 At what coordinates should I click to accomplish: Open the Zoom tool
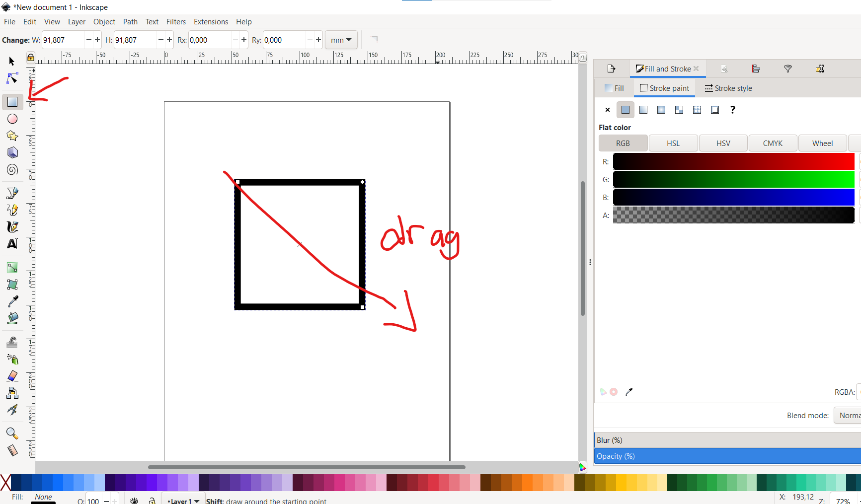(x=12, y=433)
